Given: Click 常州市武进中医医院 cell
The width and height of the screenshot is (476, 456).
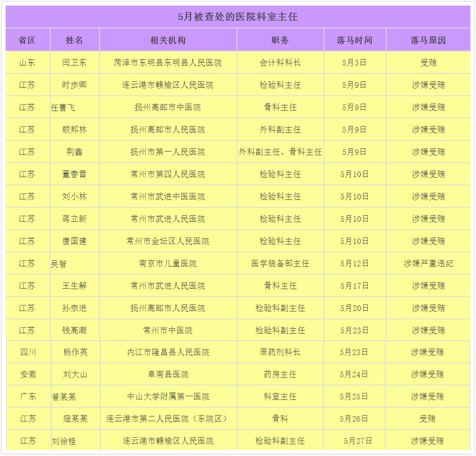Looking at the screenshot, I should coord(168,197).
